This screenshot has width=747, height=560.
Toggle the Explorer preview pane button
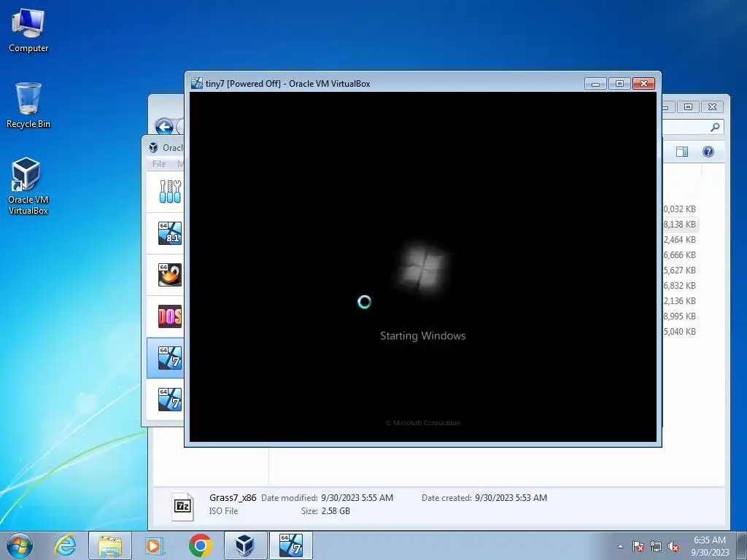682,152
